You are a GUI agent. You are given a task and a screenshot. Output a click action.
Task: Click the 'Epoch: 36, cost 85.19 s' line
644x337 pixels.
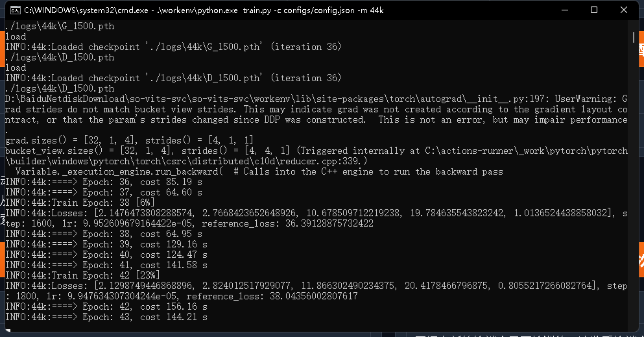coord(104,182)
